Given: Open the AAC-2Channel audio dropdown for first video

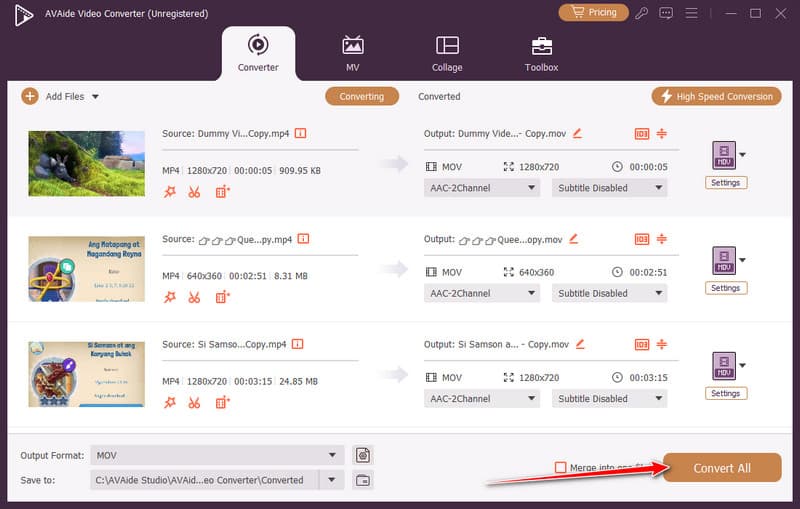Looking at the screenshot, I should (x=531, y=188).
